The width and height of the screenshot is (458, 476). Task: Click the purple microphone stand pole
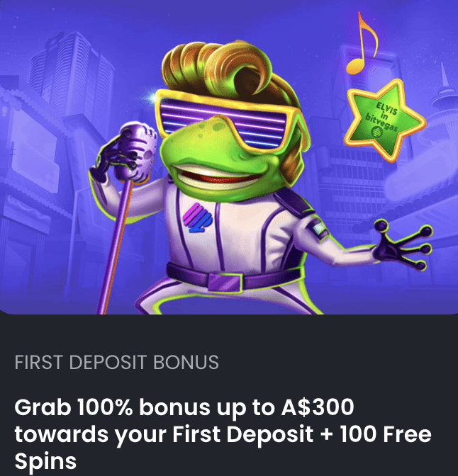[115, 247]
